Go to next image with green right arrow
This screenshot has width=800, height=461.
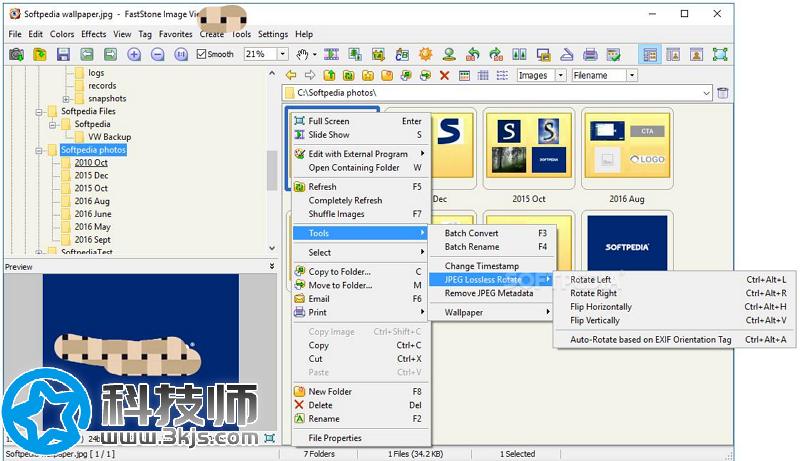point(110,54)
